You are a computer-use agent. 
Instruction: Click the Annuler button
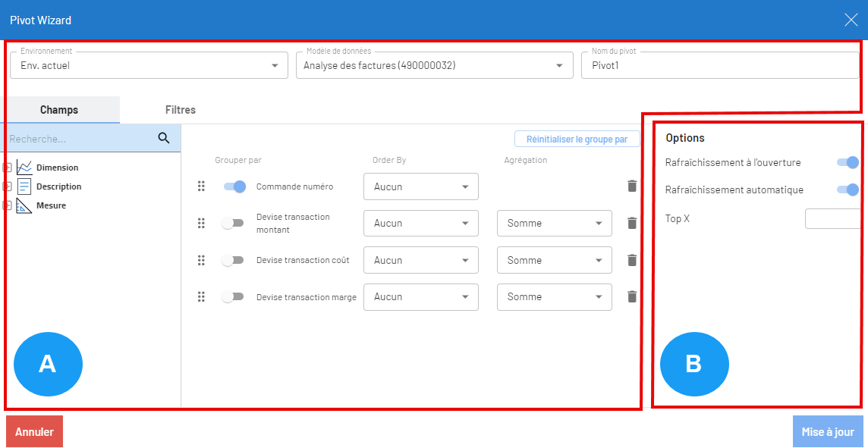(x=34, y=431)
